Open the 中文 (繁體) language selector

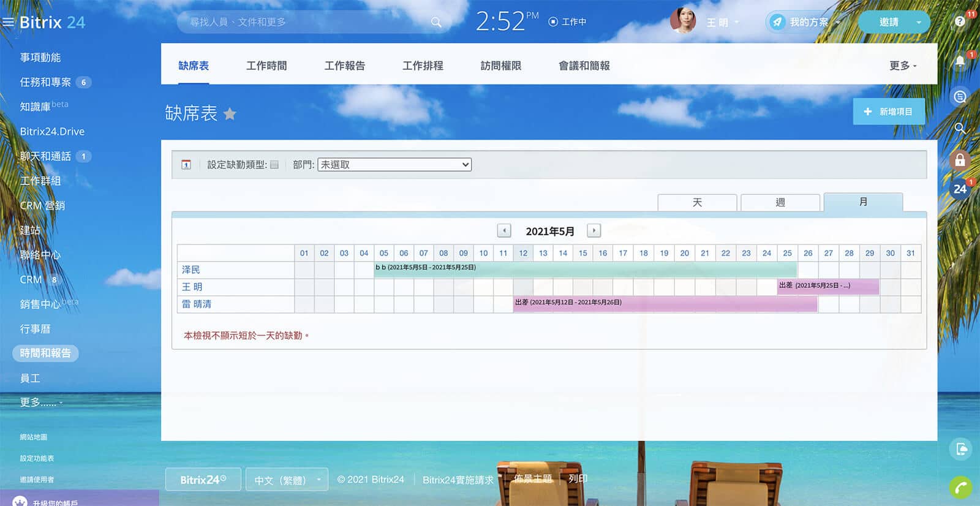287,480
